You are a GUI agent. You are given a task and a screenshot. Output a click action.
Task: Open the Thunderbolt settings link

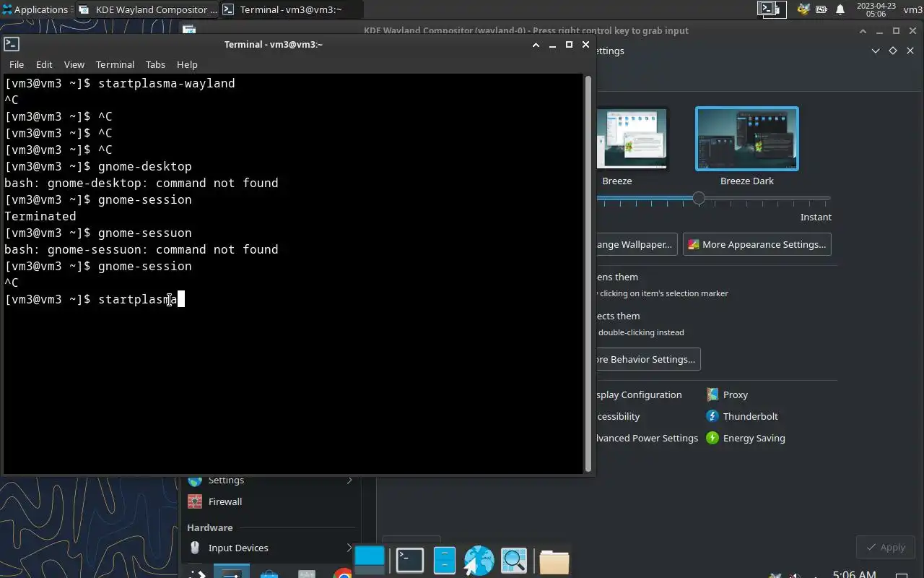click(x=742, y=416)
